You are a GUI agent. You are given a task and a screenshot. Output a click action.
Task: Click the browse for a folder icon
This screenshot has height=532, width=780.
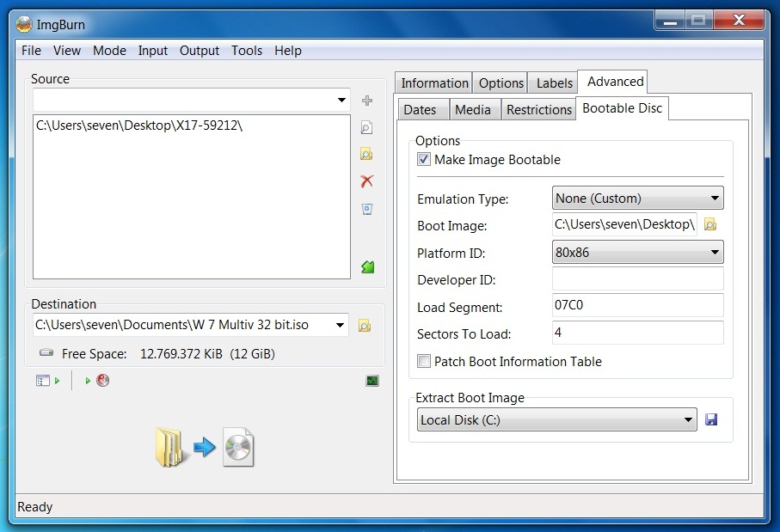point(366,154)
